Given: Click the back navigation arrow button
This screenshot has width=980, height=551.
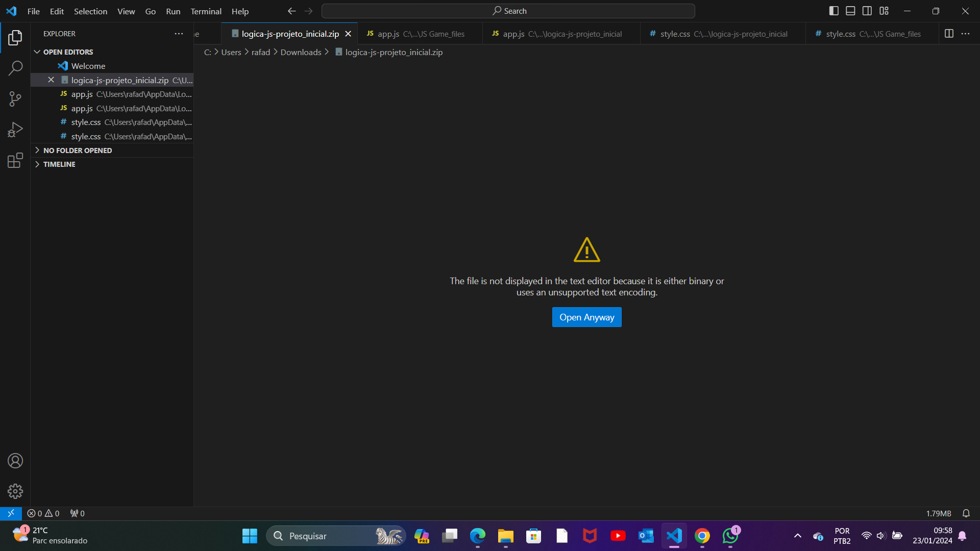Looking at the screenshot, I should click(x=291, y=10).
